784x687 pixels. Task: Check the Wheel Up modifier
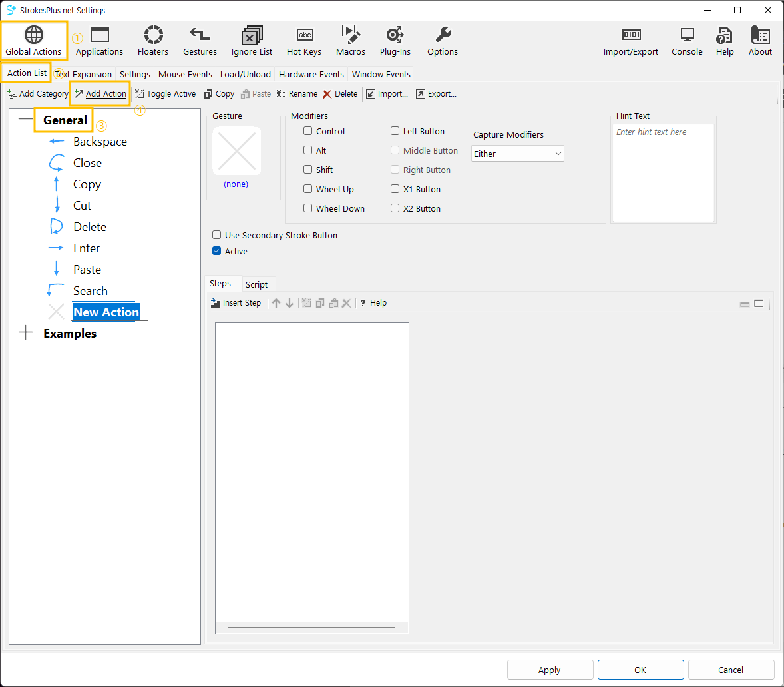[308, 189]
